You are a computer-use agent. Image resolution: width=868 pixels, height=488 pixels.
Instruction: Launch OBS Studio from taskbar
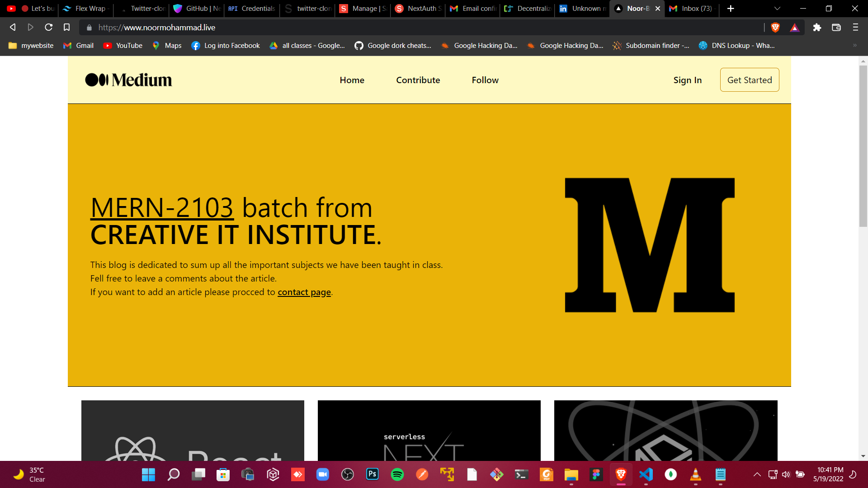[347, 474]
